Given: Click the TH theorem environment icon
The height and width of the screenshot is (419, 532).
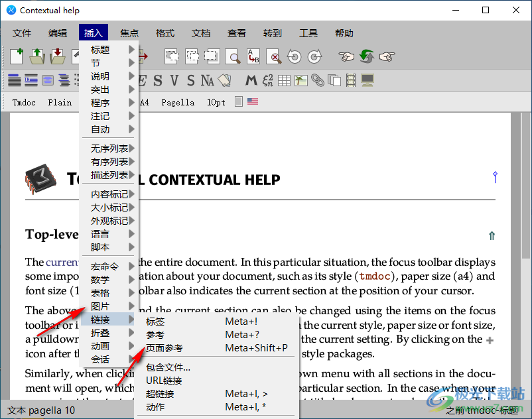Looking at the screenshot, I should coord(31,80).
